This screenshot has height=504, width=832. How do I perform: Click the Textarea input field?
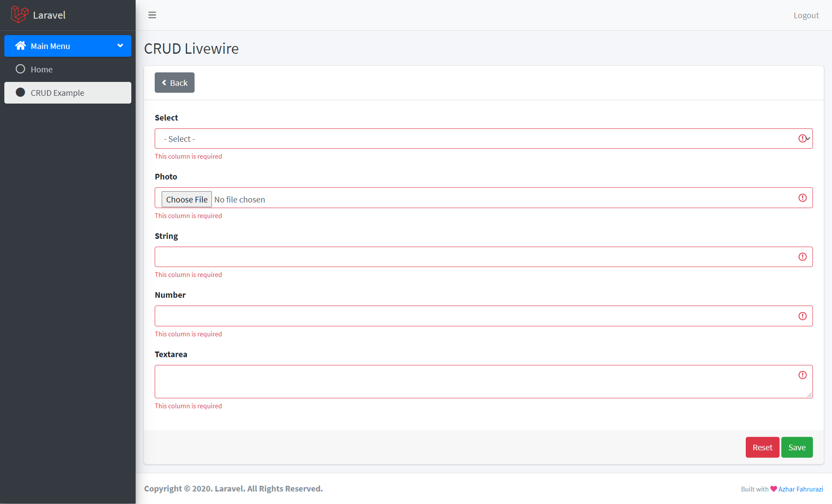point(483,381)
